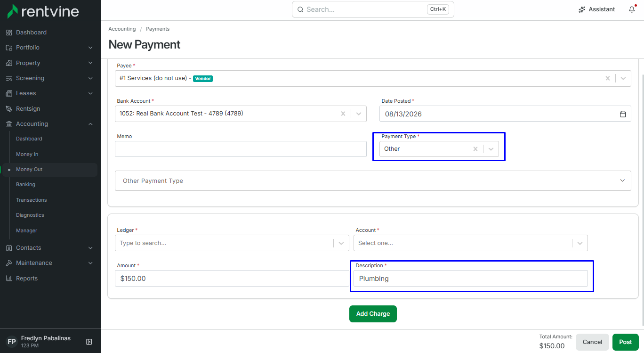644x353 pixels.
Task: Open Money Out submenu item
Action: click(x=29, y=170)
